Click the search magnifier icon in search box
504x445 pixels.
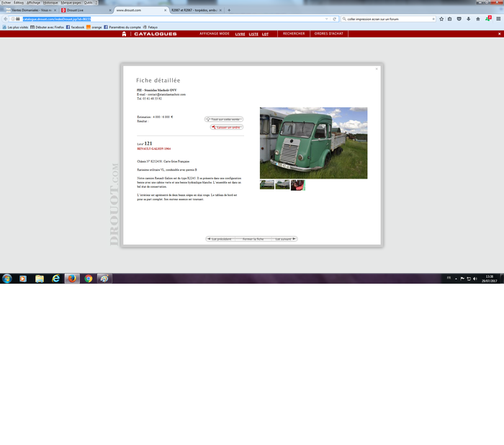click(344, 19)
